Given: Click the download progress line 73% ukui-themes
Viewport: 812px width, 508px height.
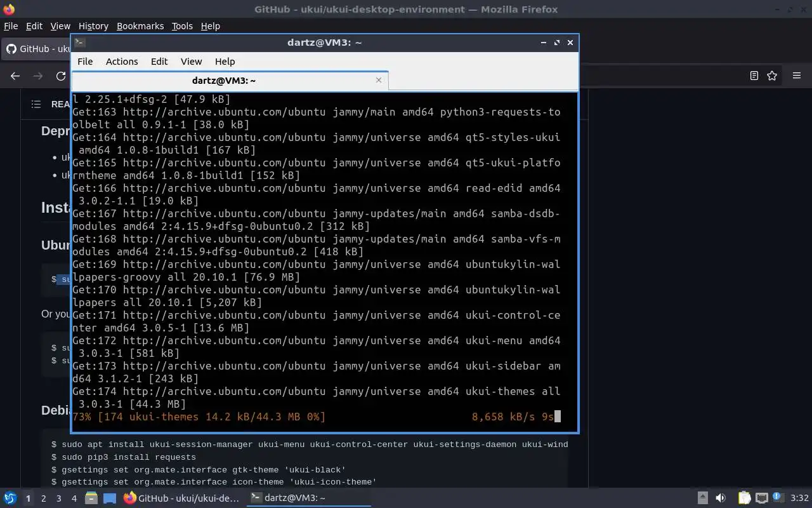Looking at the screenshot, I should click(x=199, y=417).
